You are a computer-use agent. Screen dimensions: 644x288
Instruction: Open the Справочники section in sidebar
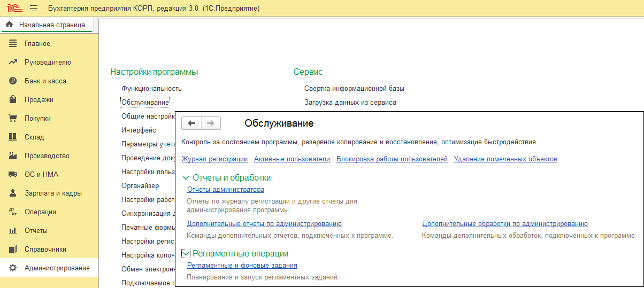pos(45,250)
